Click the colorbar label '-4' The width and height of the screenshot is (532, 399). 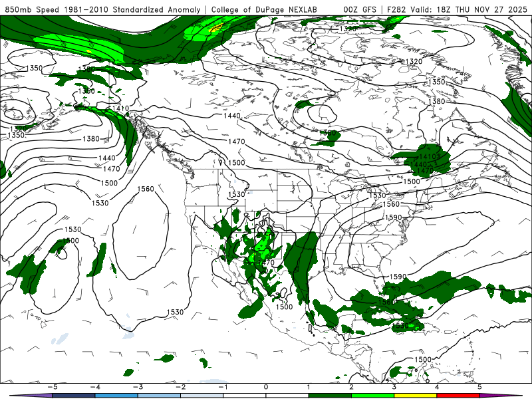[94, 387]
